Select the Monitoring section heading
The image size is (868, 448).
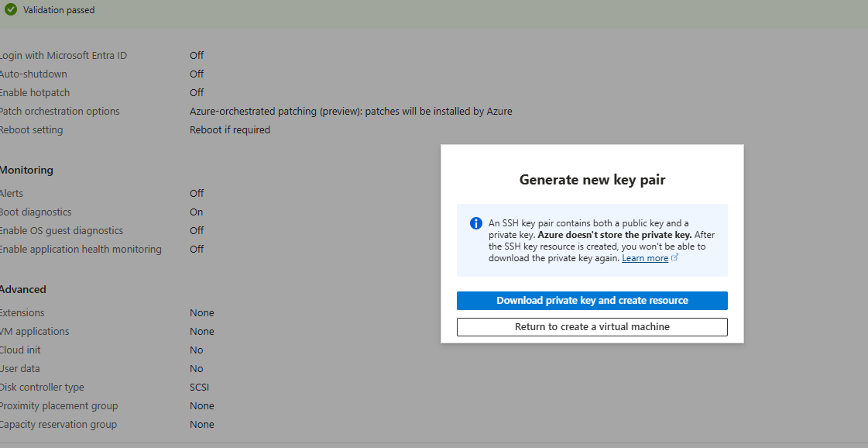pos(26,170)
